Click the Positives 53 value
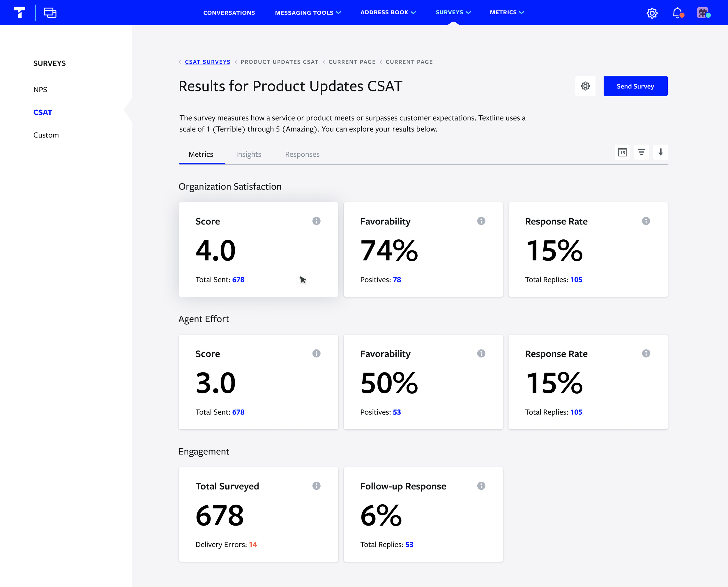 [x=397, y=412]
